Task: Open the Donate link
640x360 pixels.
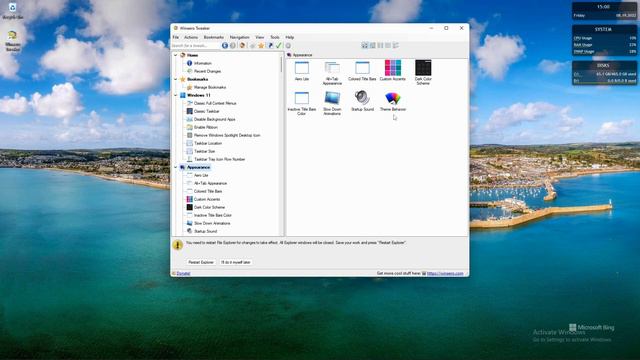Action: click(x=183, y=273)
